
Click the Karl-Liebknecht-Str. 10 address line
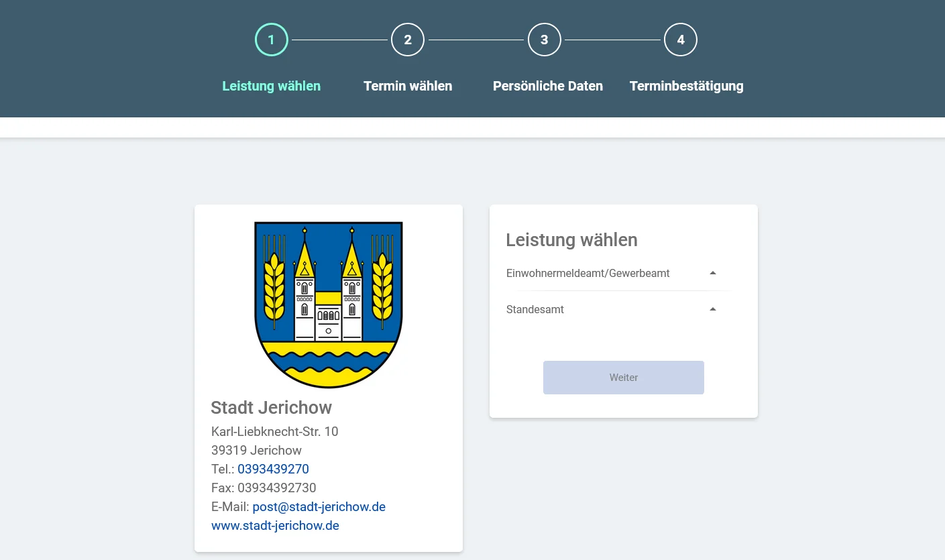(274, 431)
